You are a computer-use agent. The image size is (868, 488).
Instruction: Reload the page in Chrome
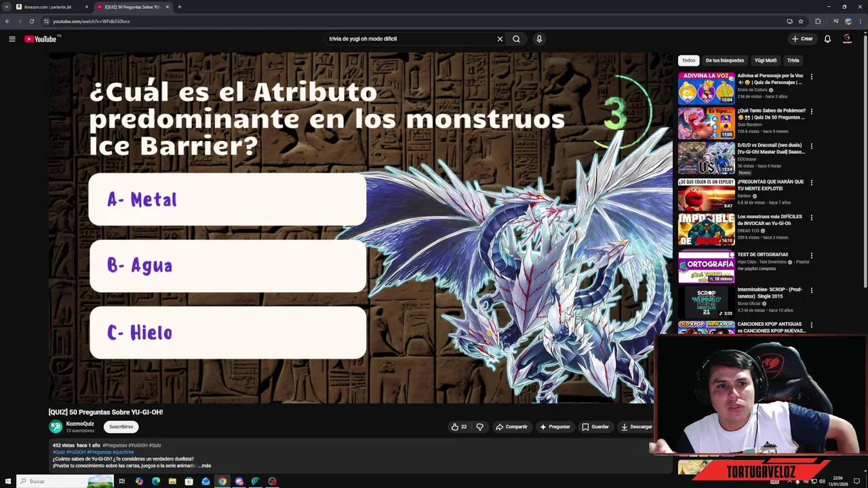click(31, 21)
